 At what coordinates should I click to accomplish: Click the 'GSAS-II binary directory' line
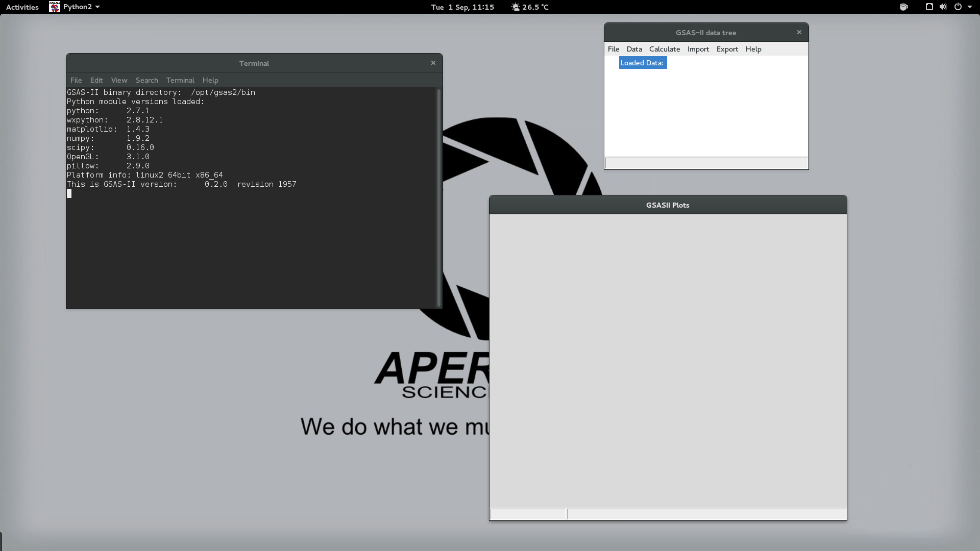click(x=161, y=92)
